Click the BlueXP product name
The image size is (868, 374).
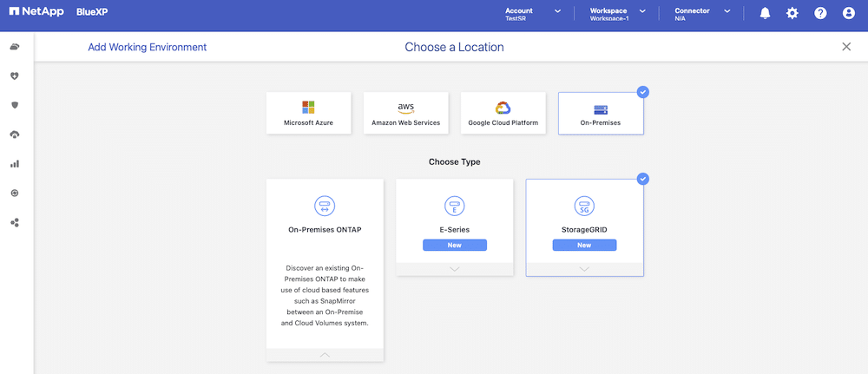[x=92, y=11]
